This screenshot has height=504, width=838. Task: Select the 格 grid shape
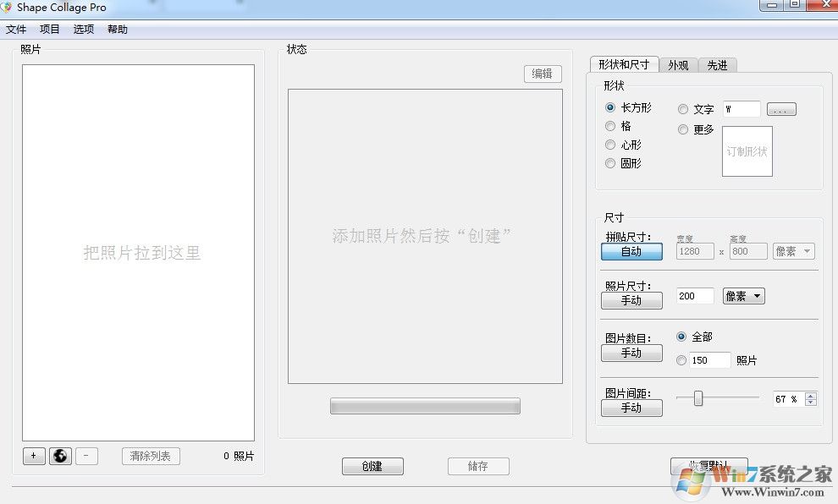pos(610,126)
